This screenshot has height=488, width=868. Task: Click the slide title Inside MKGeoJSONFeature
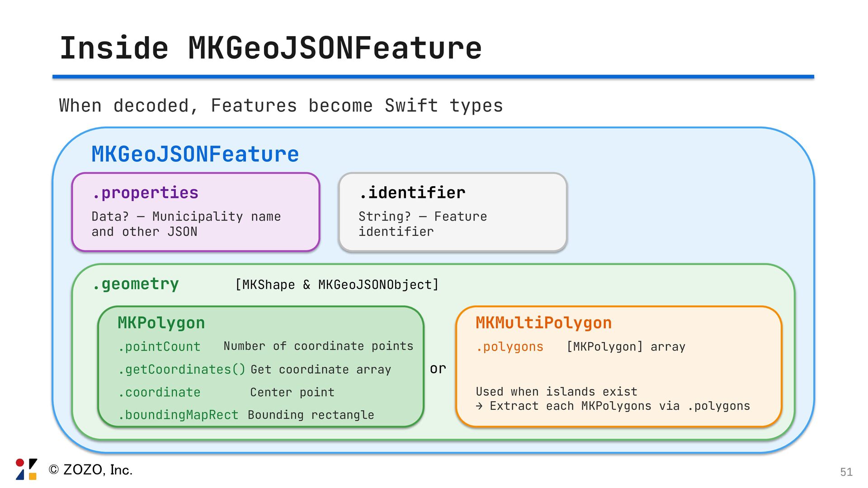(x=270, y=48)
